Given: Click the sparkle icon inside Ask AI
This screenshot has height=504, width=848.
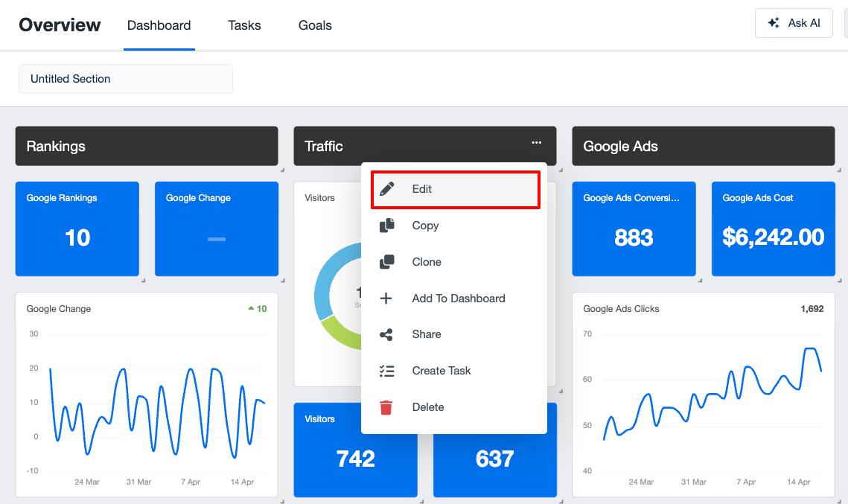Looking at the screenshot, I should (x=774, y=23).
